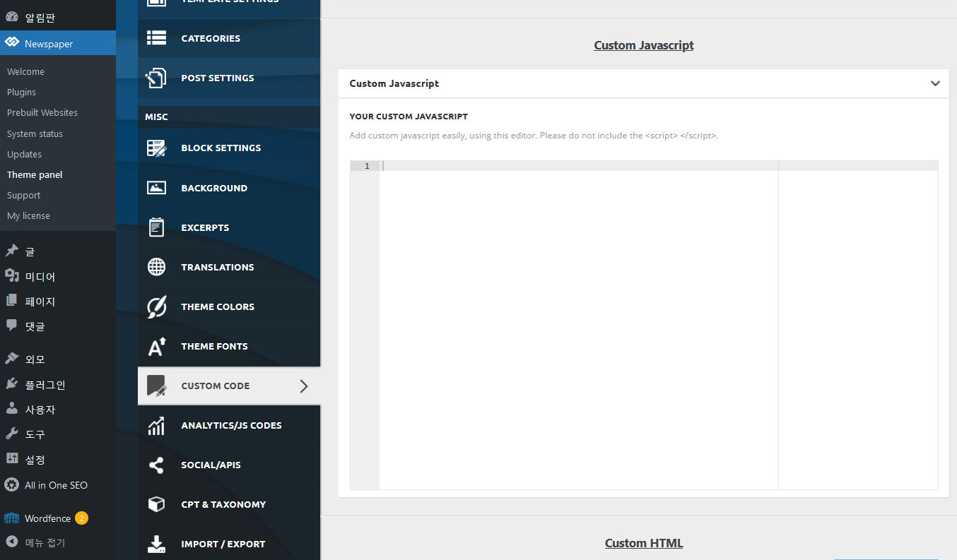Open the Support submenu link
957x560 pixels.
tap(23, 195)
